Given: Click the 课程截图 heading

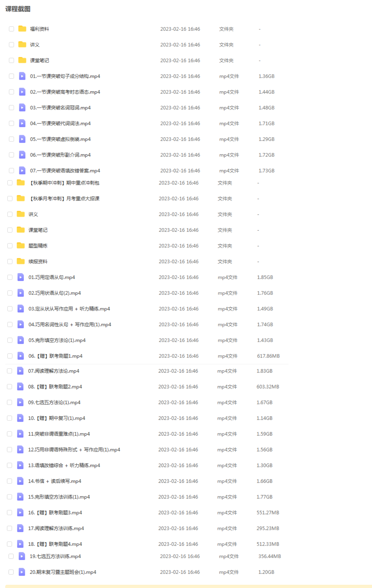Looking at the screenshot, I should 18,9.
